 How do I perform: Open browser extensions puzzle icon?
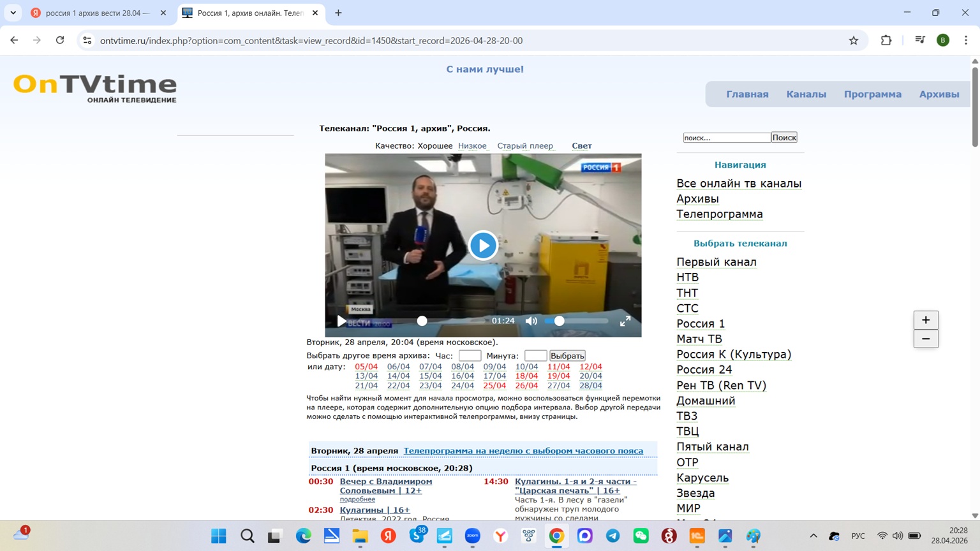(x=886, y=40)
